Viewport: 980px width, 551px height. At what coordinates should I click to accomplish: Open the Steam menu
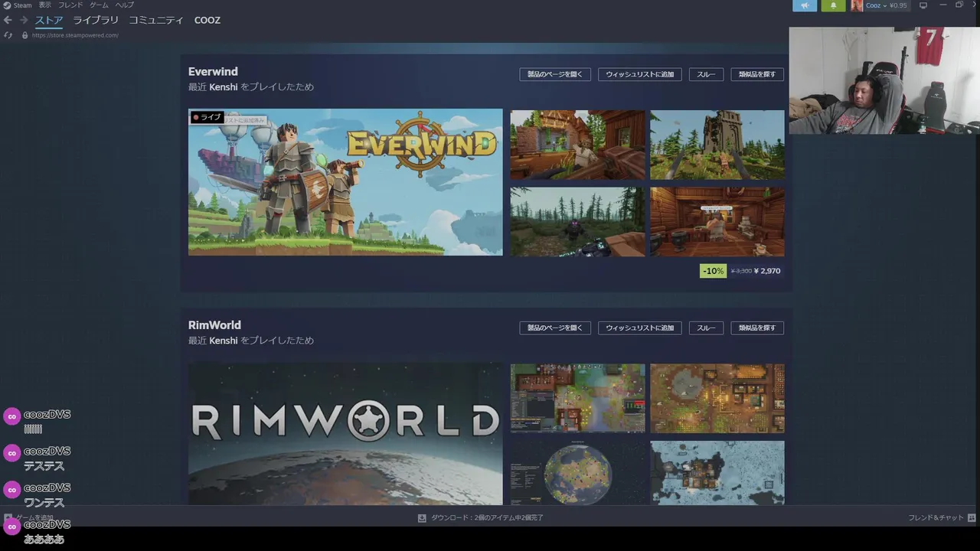pyautogui.click(x=22, y=5)
